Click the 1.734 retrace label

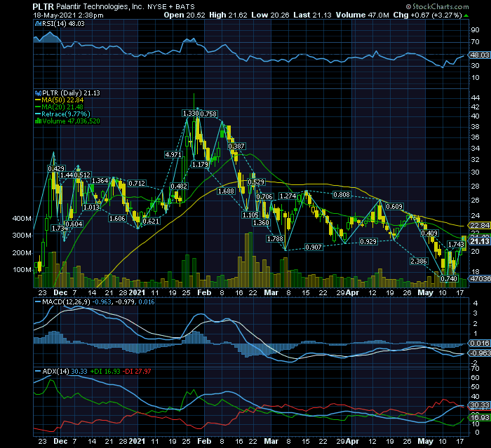[x=60, y=229]
